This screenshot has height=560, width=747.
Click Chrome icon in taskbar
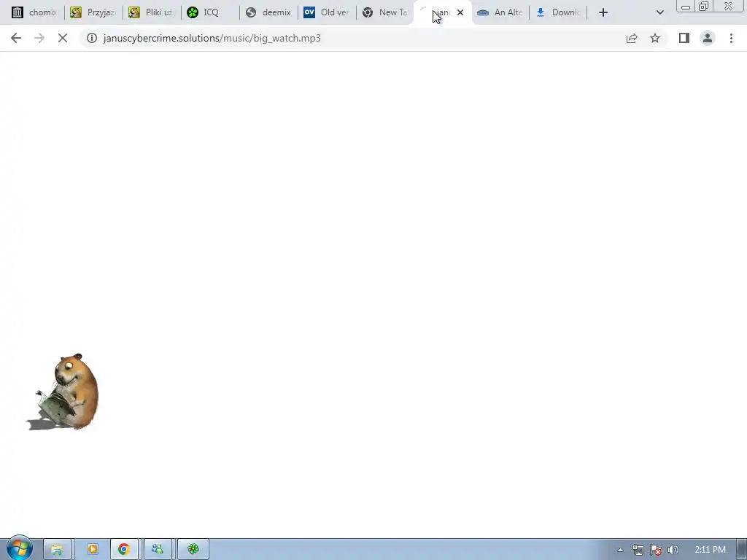[124, 550]
